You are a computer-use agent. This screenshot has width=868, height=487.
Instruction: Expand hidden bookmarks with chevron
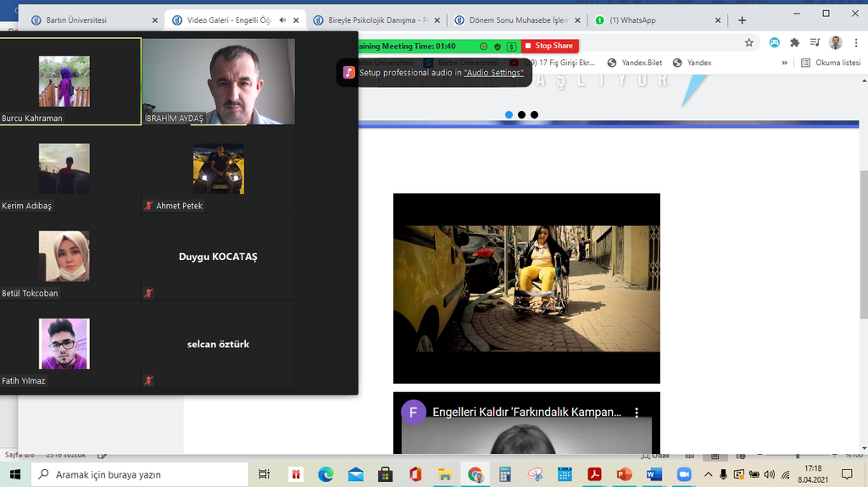click(x=784, y=63)
